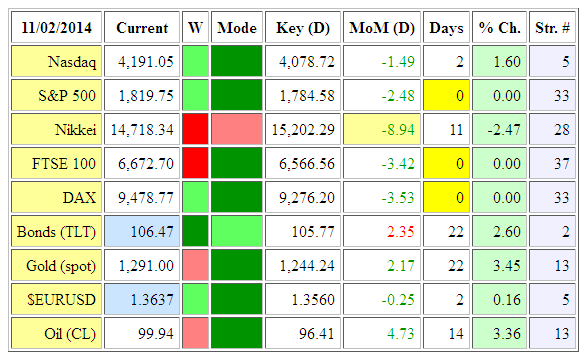The width and height of the screenshot is (587, 360).
Task: Select the Gold pink W swatch
Action: tap(195, 265)
